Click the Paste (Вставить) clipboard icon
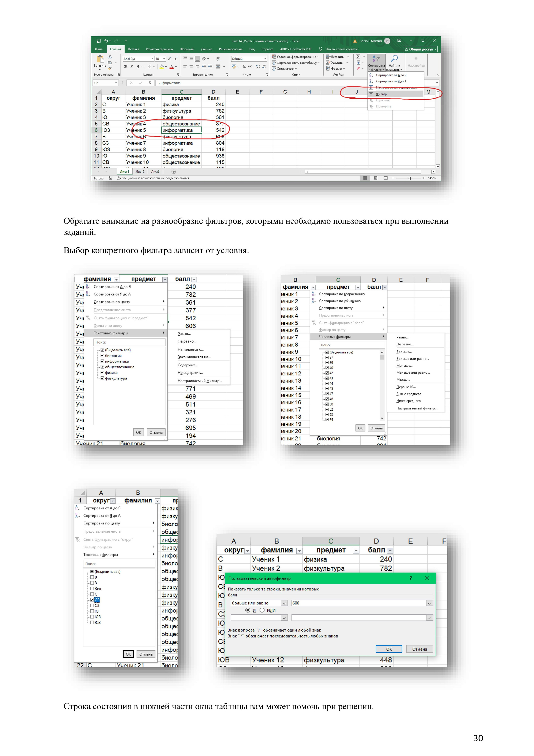534x756 pixels. coord(100,59)
